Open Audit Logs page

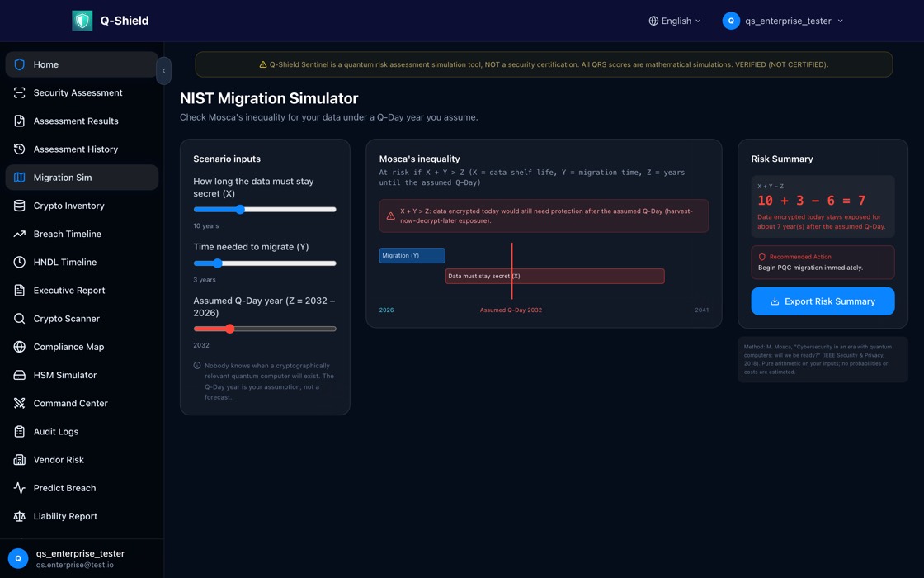point(82,432)
